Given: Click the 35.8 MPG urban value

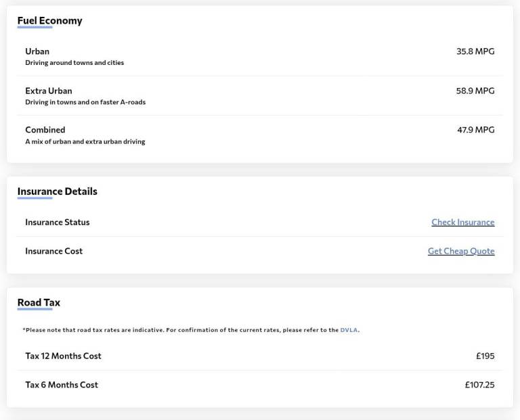Looking at the screenshot, I should click(x=475, y=51).
